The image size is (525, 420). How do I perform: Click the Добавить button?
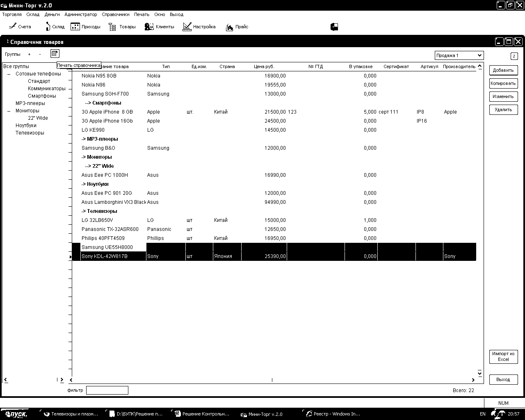[x=503, y=70]
